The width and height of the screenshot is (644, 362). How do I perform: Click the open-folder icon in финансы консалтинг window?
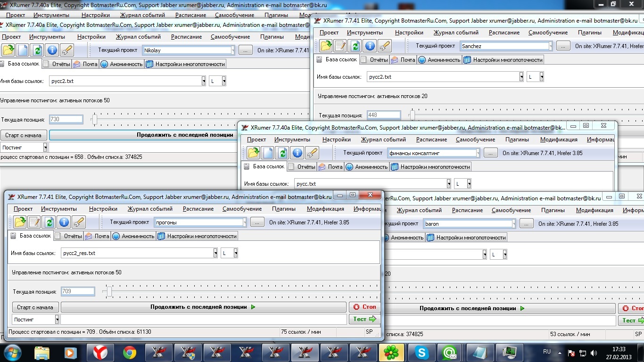[253, 153]
